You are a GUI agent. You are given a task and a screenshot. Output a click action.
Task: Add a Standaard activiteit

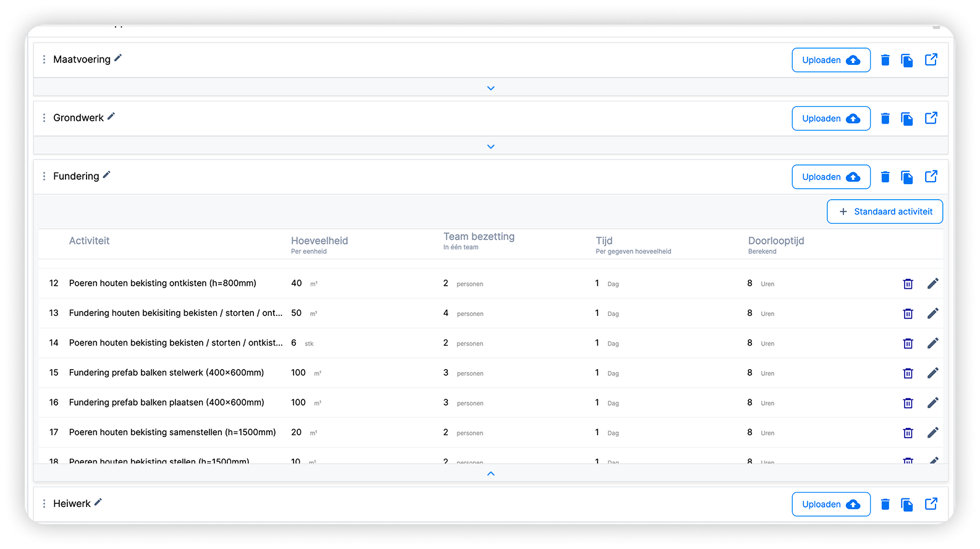(885, 211)
